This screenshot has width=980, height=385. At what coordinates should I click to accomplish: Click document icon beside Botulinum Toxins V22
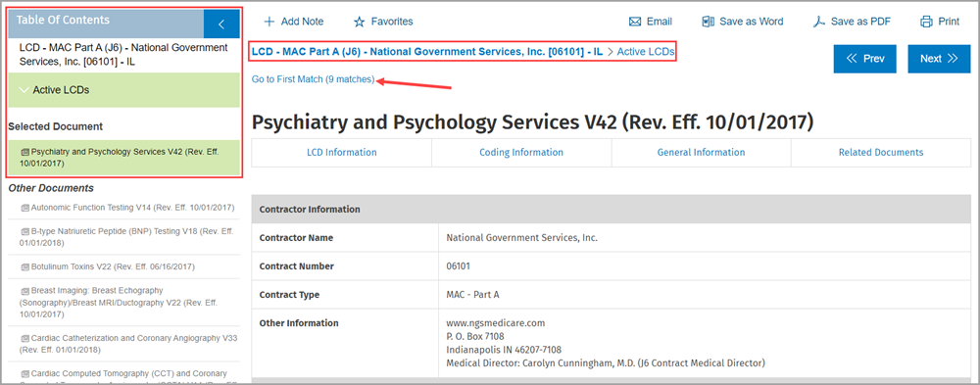pos(25,267)
